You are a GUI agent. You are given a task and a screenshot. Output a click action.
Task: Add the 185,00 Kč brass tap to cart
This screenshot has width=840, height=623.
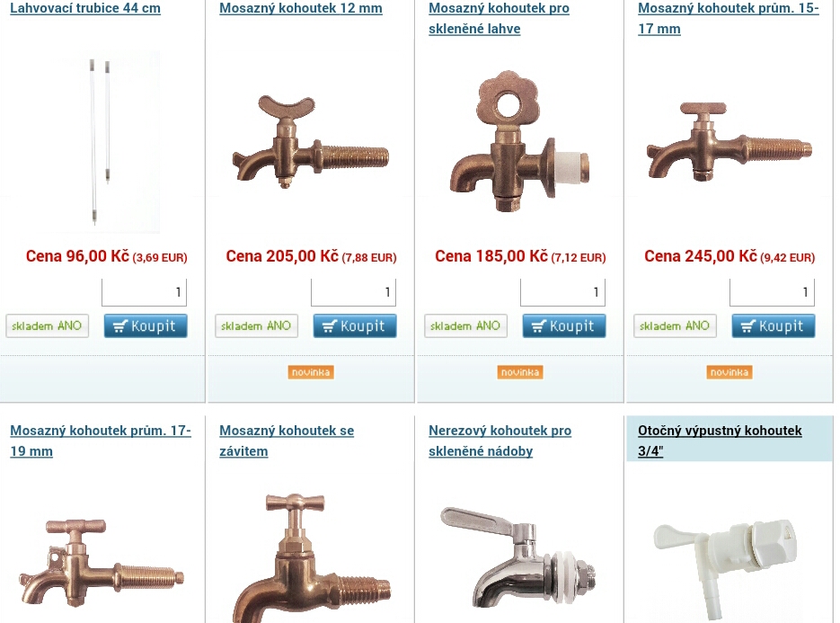(564, 326)
